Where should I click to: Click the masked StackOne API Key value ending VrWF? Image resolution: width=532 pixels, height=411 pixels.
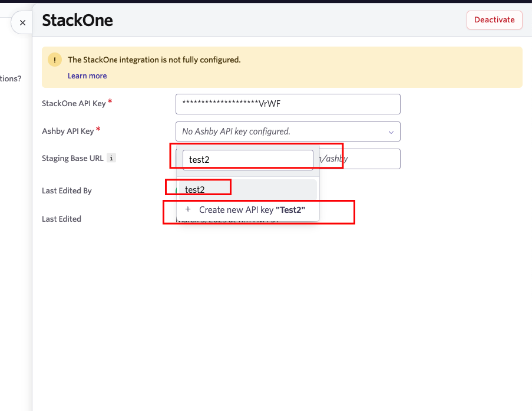pos(288,104)
